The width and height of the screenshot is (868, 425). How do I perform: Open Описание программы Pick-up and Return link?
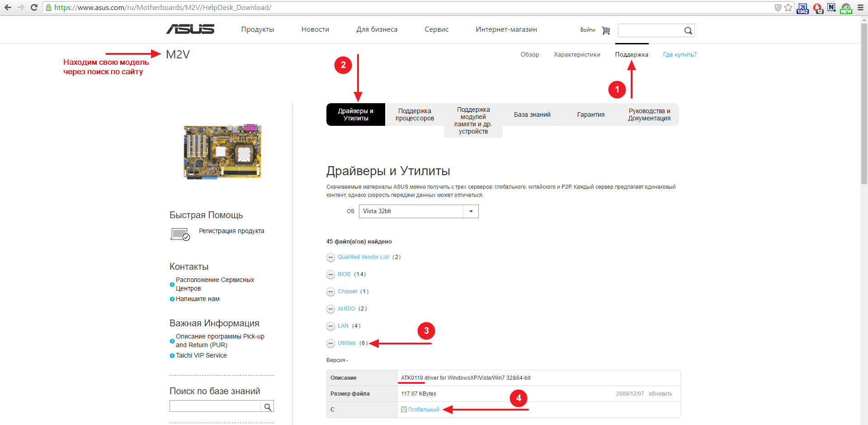[220, 341]
